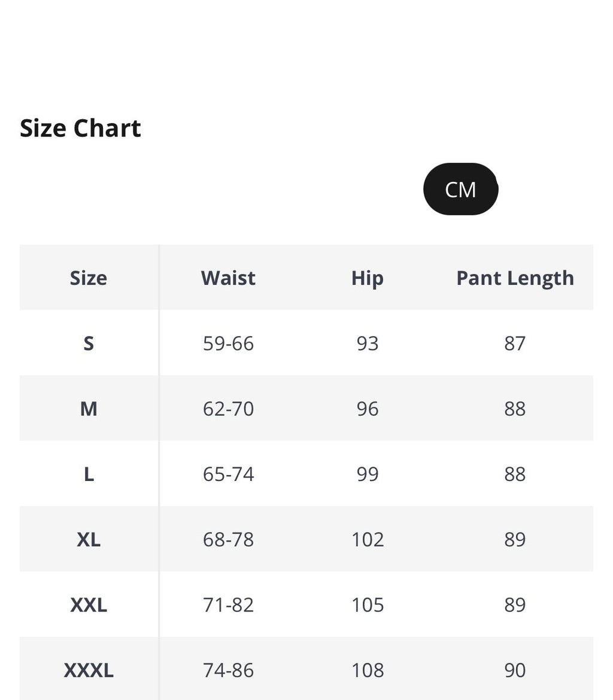The height and width of the screenshot is (700, 613).
Task: Select the S size row
Action: (x=88, y=343)
